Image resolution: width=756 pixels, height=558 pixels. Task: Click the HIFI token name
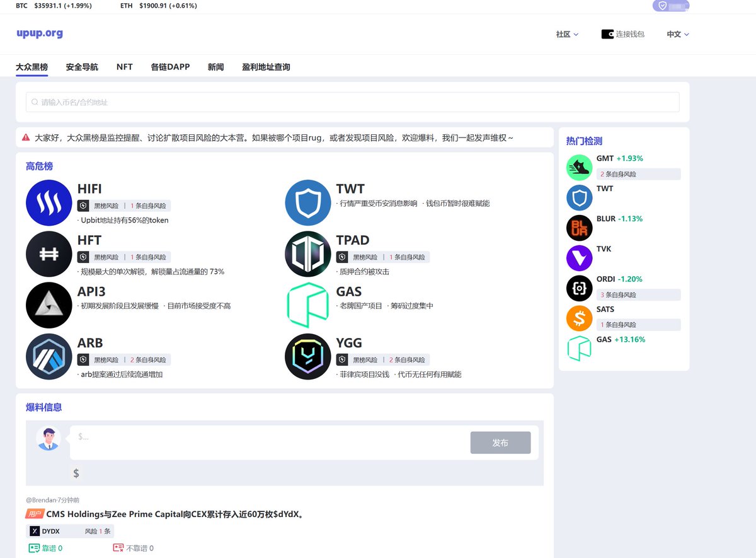pos(89,189)
